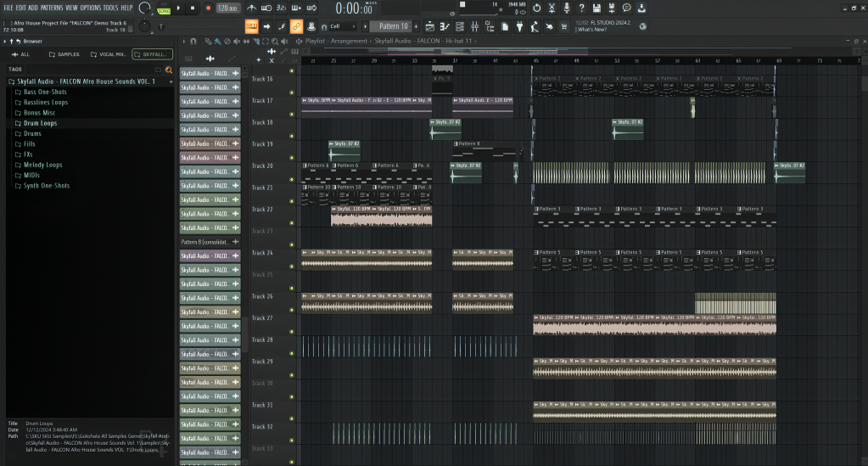The width and height of the screenshot is (868, 466).
Task: Switch to the SAMPLES browser tab
Action: point(64,54)
